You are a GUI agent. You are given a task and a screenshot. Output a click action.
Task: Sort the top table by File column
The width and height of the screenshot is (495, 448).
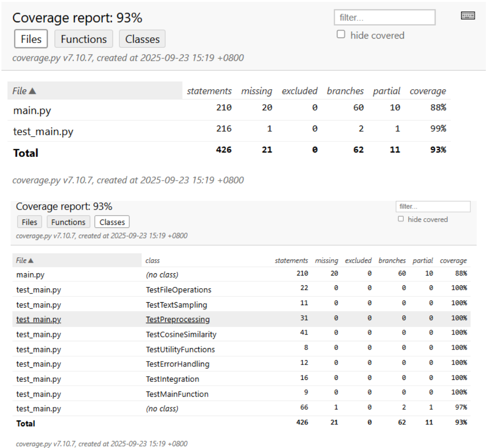(24, 91)
